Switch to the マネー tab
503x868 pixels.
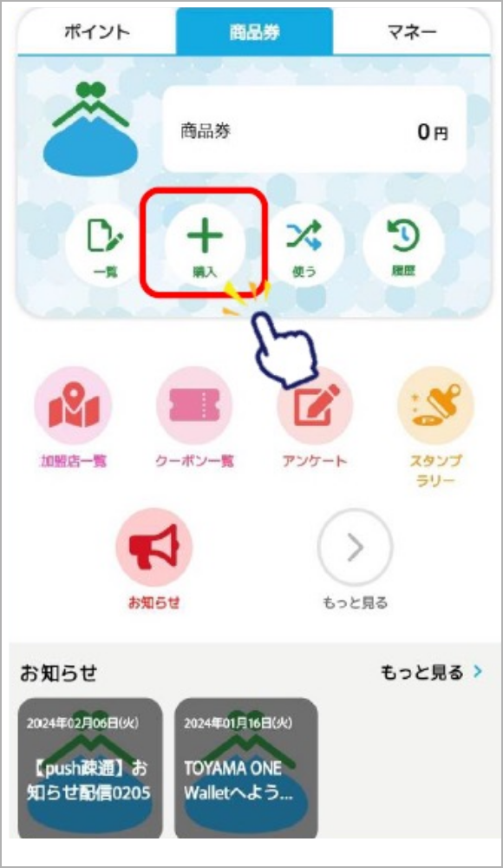coord(412,31)
